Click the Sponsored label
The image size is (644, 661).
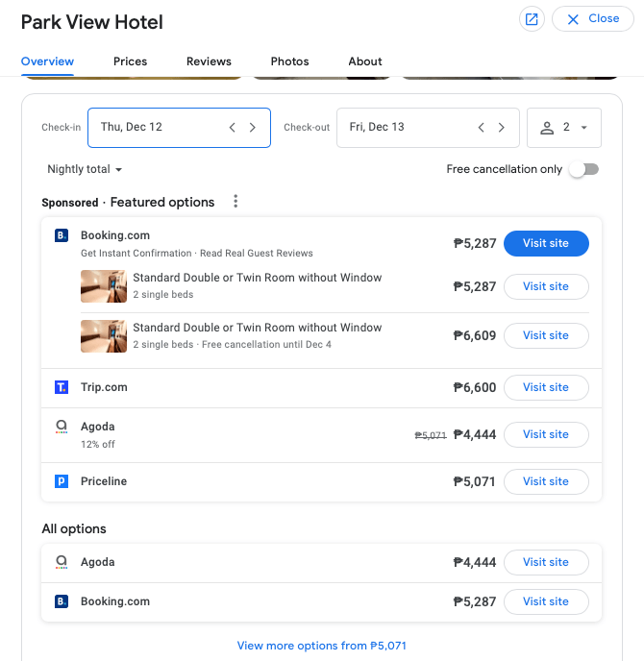tap(70, 203)
